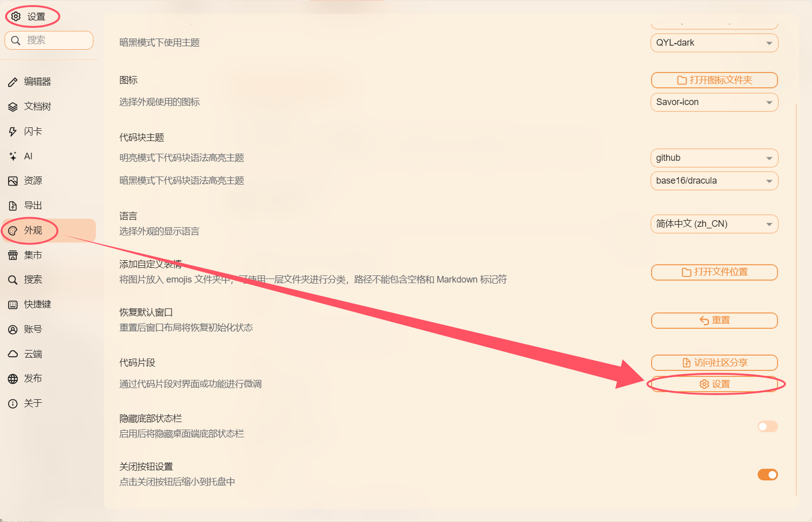The width and height of the screenshot is (812, 522).
Task: Open the 闪卡 lightning icon
Action: click(x=13, y=131)
